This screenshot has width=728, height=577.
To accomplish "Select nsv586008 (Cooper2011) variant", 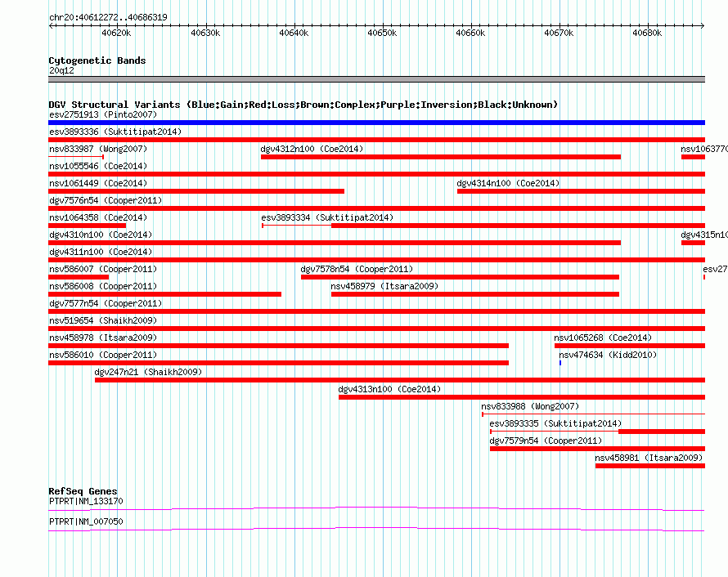I will 103,286.
